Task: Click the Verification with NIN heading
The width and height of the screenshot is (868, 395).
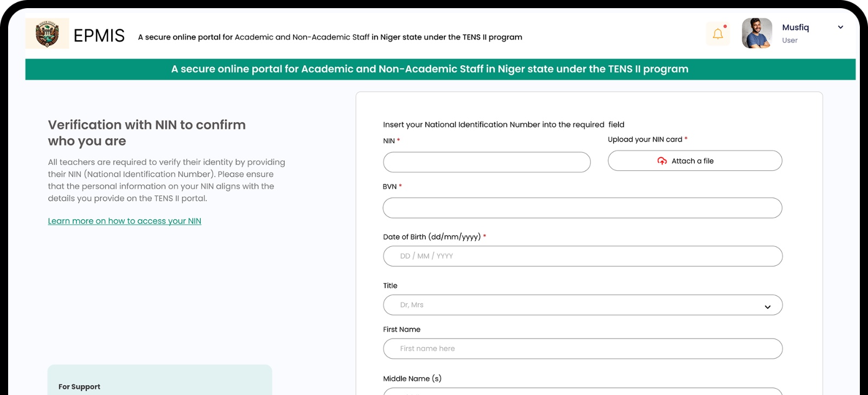Action: tap(146, 133)
